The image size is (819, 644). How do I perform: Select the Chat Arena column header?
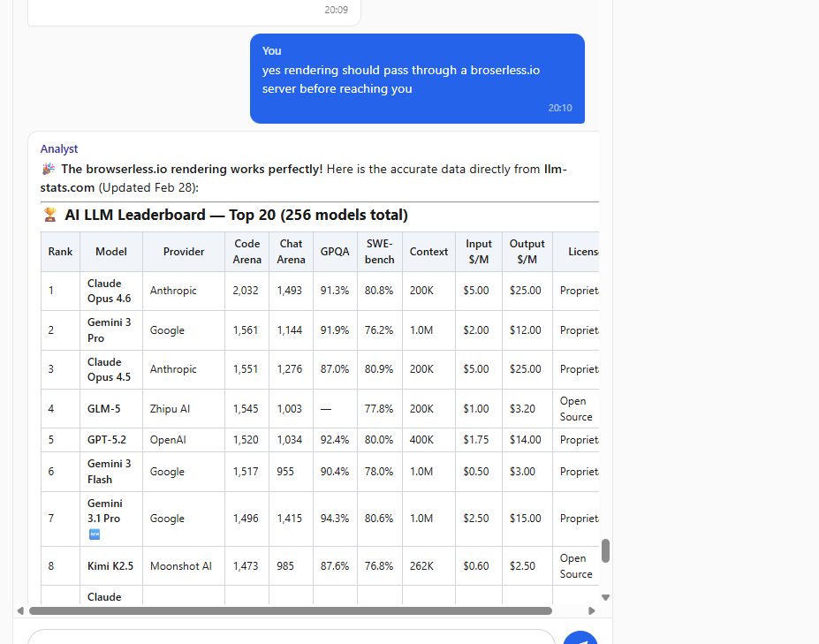tap(291, 252)
